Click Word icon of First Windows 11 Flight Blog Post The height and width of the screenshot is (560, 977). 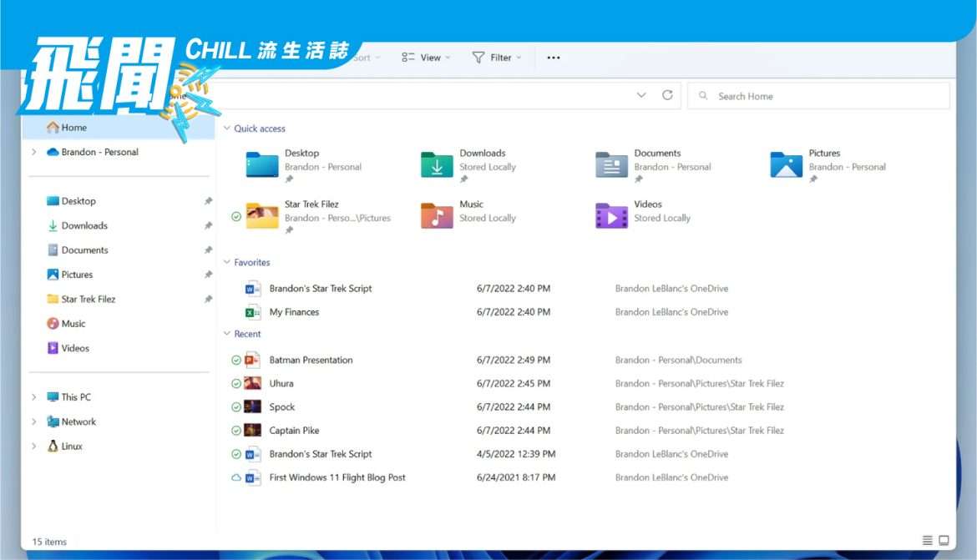click(252, 477)
